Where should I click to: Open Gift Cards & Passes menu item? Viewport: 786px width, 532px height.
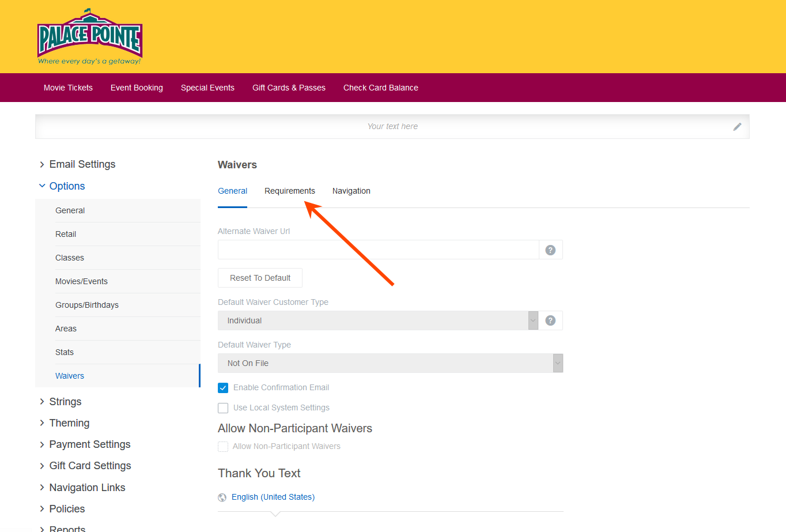coord(289,88)
